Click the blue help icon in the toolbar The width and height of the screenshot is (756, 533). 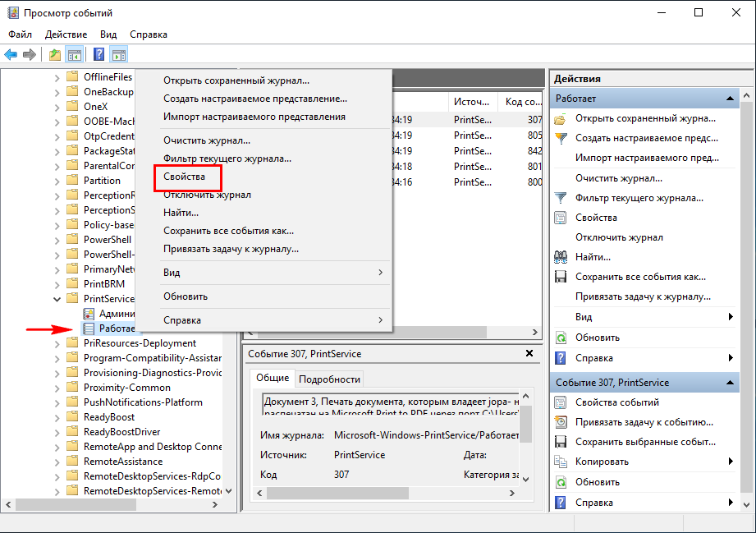(99, 55)
